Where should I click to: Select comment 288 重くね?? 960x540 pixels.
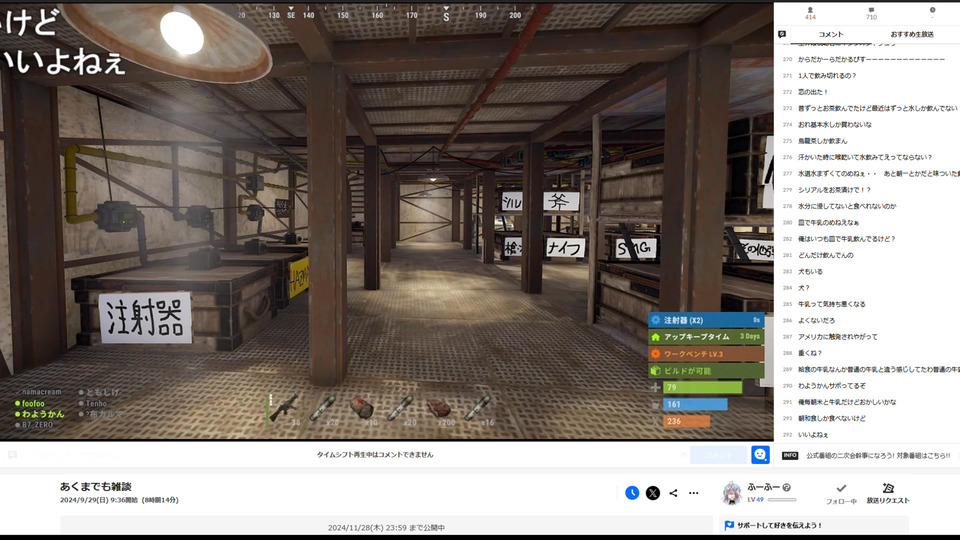[x=809, y=353]
